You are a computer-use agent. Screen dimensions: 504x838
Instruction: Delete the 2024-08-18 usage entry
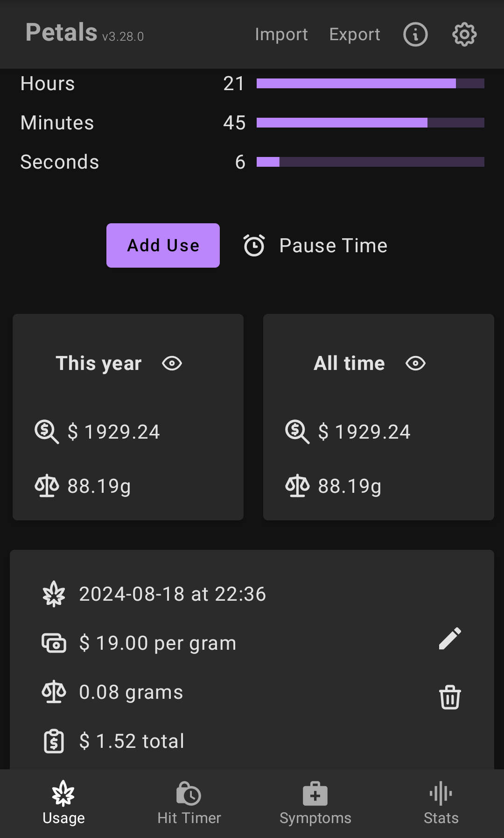(450, 697)
